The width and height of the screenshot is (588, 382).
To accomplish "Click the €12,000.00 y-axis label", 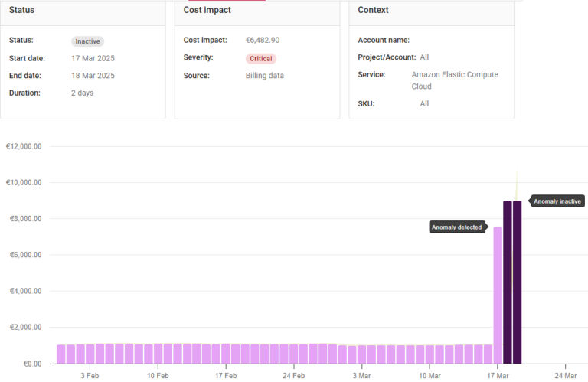I will coord(23,146).
